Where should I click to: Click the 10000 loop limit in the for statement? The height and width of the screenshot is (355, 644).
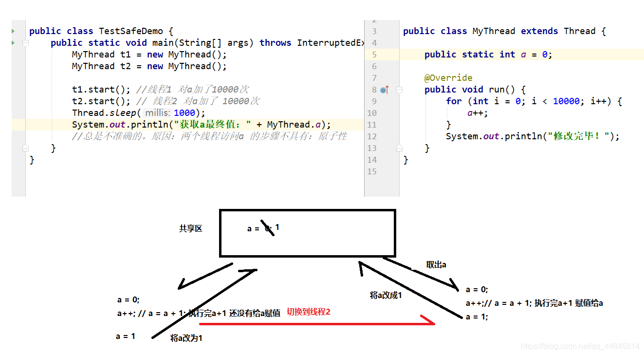566,101
